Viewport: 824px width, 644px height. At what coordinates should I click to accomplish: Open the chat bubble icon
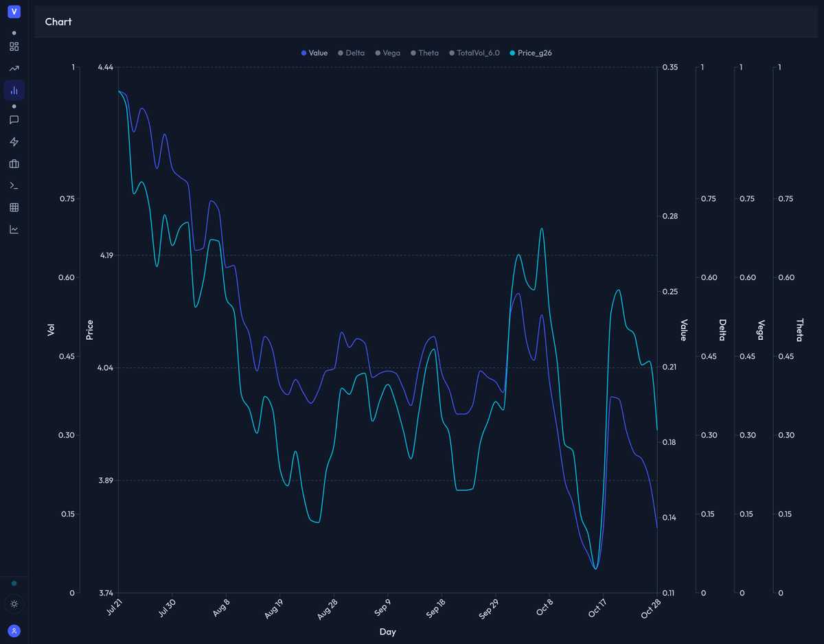click(x=13, y=120)
